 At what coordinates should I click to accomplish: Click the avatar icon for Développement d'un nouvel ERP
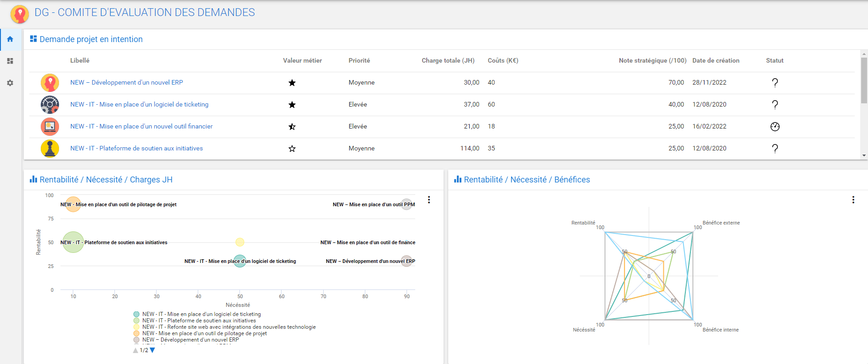click(50, 83)
